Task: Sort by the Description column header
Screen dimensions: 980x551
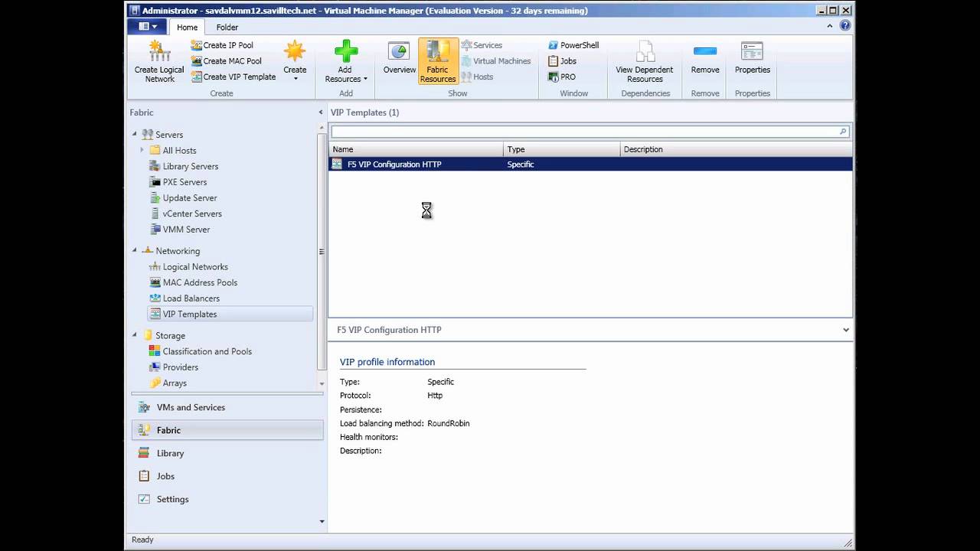Action: click(736, 149)
